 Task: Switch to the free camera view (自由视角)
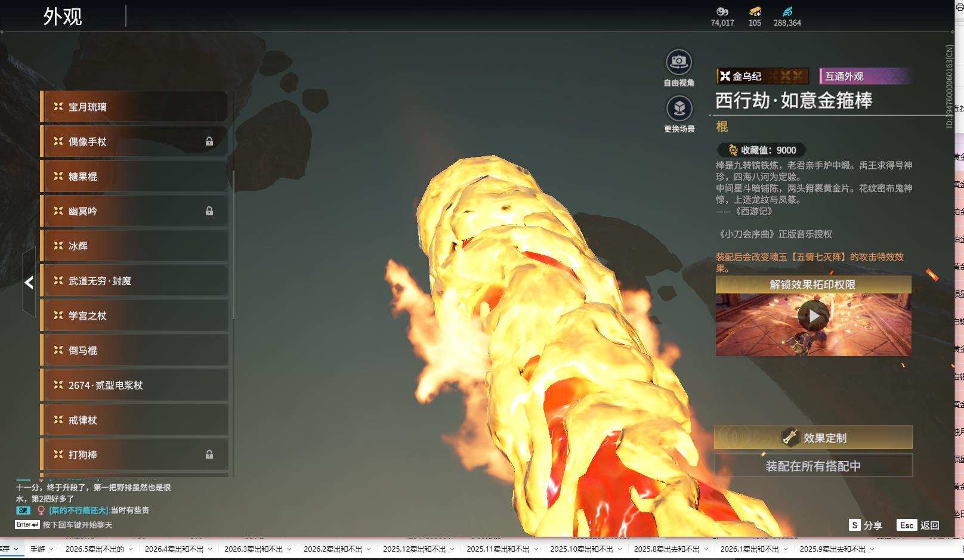[679, 62]
